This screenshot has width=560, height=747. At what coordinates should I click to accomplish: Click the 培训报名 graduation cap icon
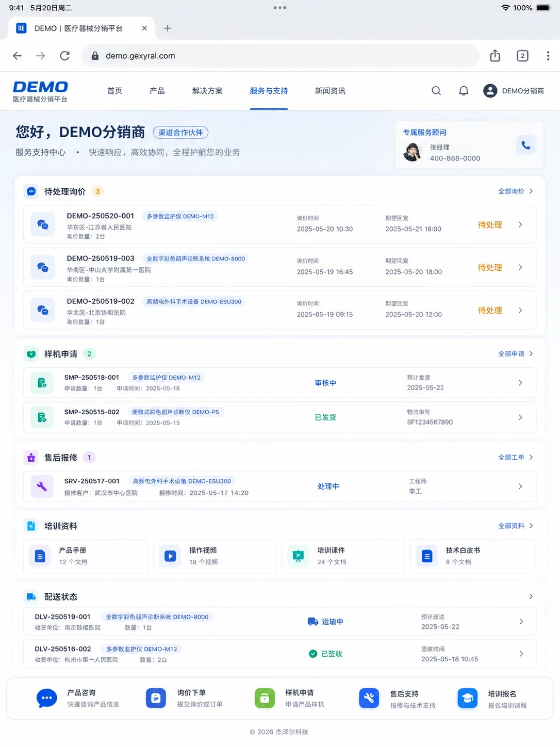[x=468, y=699]
